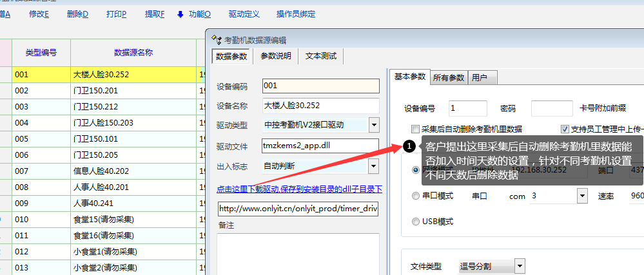Click the 功能O down-arrow toolbar icon
644x275 pixels.
(180, 14)
